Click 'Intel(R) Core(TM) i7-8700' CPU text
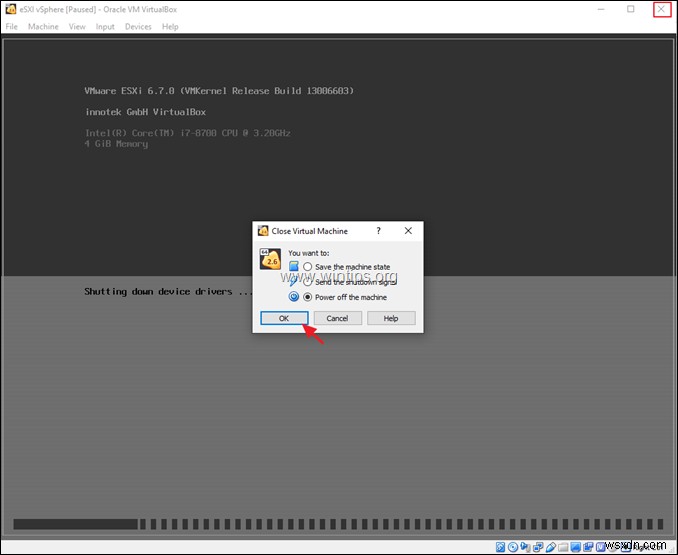Image resolution: width=678 pixels, height=555 pixels. point(187,133)
